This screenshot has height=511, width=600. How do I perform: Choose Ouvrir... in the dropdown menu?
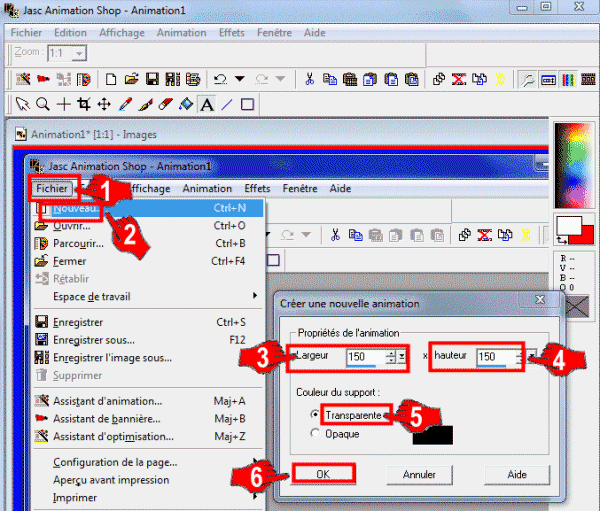[148, 226]
